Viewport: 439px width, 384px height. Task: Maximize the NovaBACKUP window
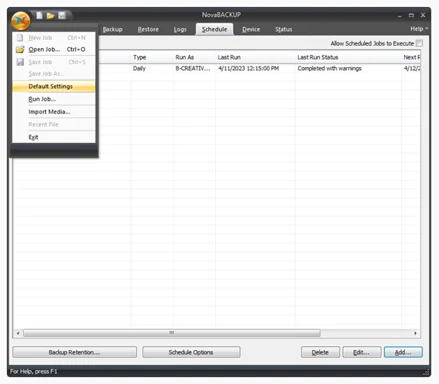(411, 15)
